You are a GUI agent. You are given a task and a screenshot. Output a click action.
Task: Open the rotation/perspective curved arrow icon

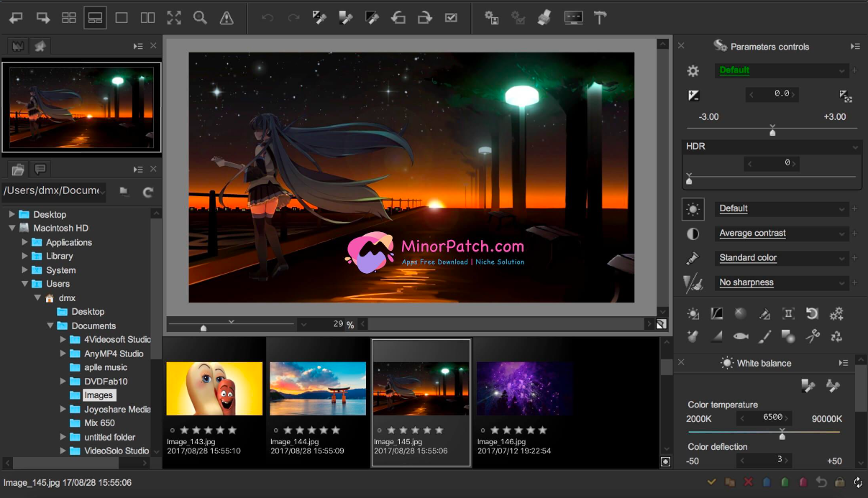[x=812, y=314]
